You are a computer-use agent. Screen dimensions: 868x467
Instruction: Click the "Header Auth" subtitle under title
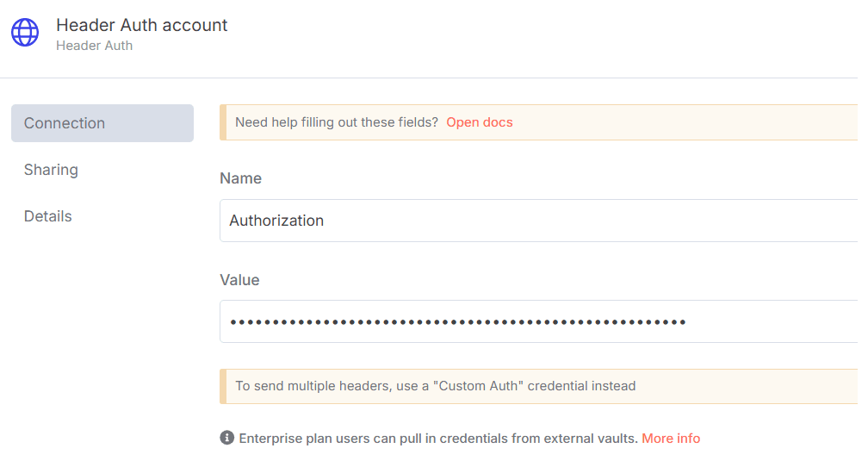point(95,46)
